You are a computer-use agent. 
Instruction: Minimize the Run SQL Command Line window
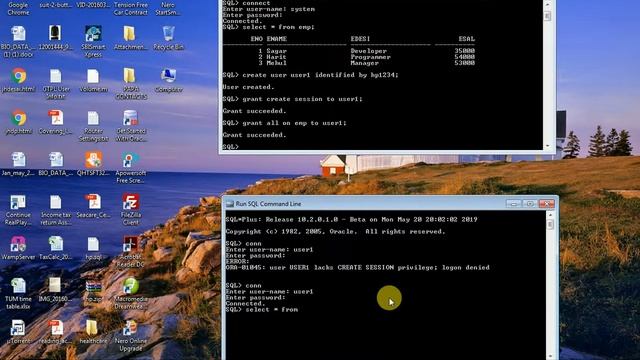(513, 203)
